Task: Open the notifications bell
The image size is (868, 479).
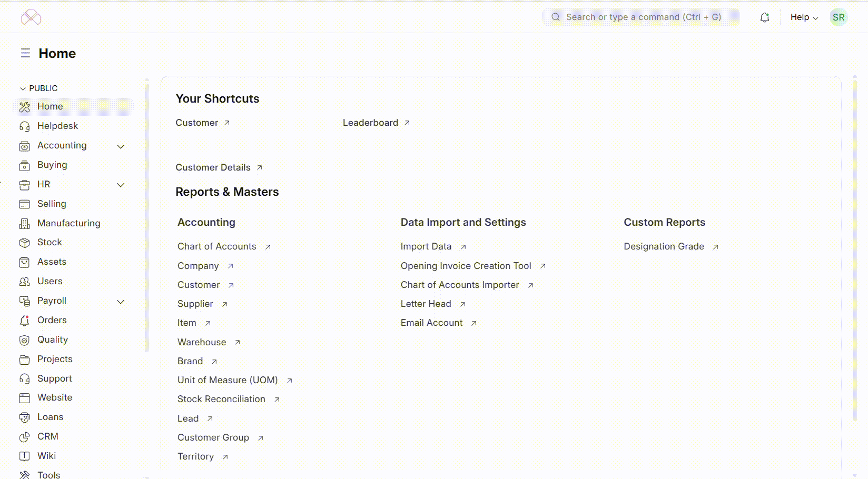Action: pyautogui.click(x=765, y=17)
